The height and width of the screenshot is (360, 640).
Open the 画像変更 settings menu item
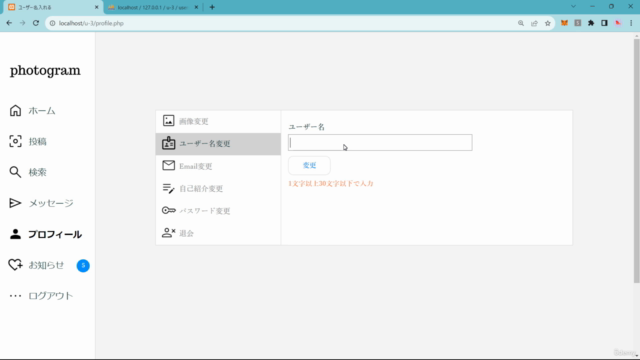(x=218, y=121)
